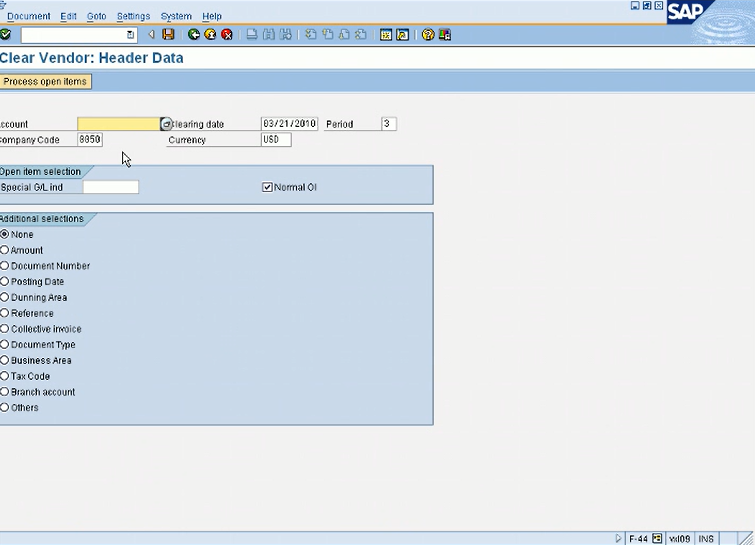
Task: Cancel with the red X icon
Action: pos(227,35)
